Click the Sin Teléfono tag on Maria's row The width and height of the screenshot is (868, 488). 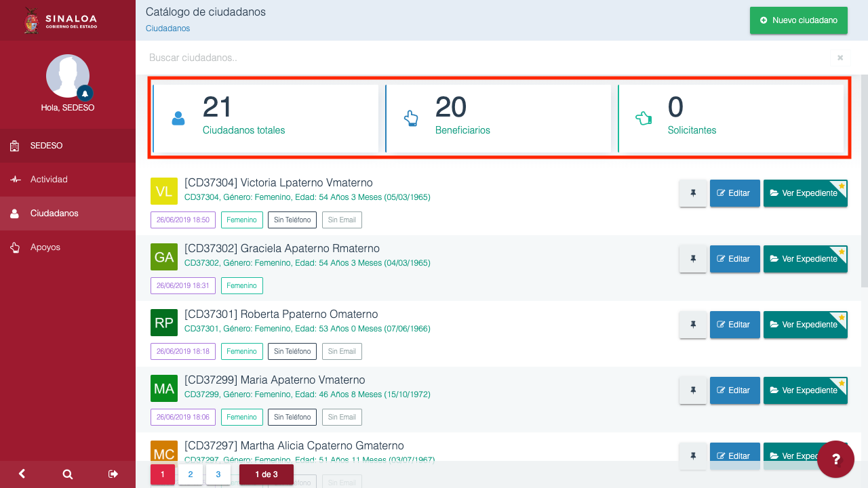tap(292, 417)
